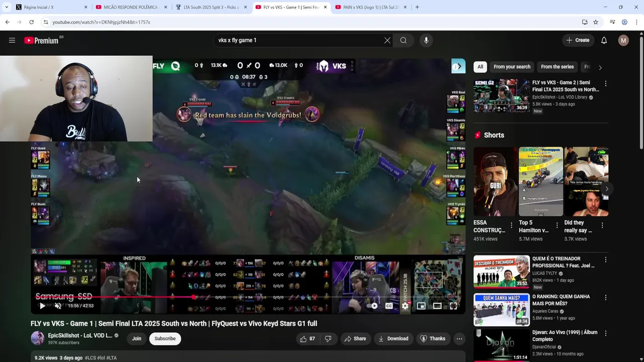Open options for the FLY vs VKS Game 2 video

click(x=605, y=83)
